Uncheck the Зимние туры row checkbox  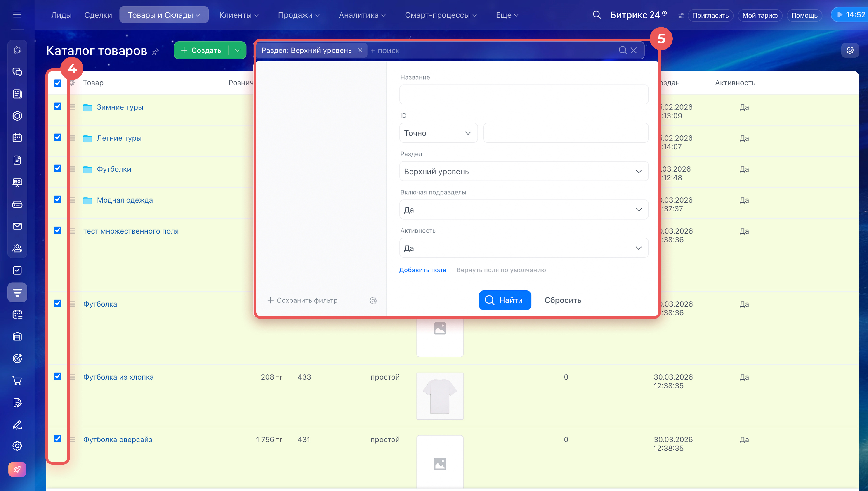pyautogui.click(x=58, y=106)
